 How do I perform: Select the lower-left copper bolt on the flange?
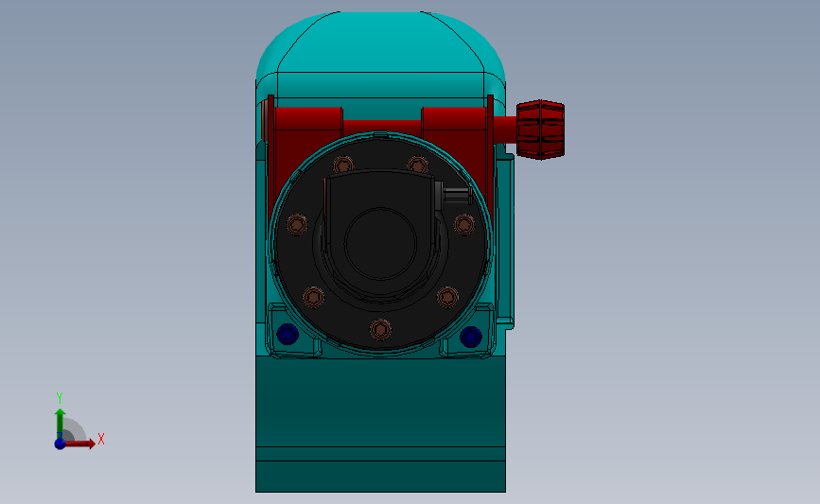[x=313, y=297]
